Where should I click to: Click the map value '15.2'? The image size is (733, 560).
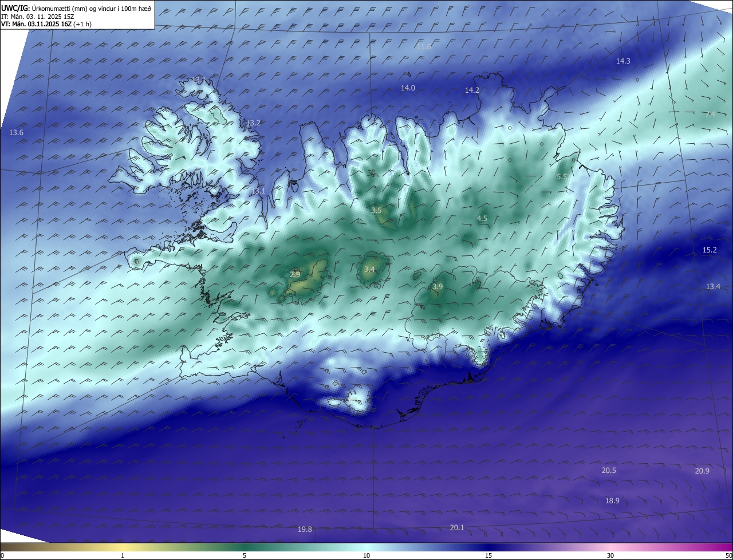coord(710,250)
